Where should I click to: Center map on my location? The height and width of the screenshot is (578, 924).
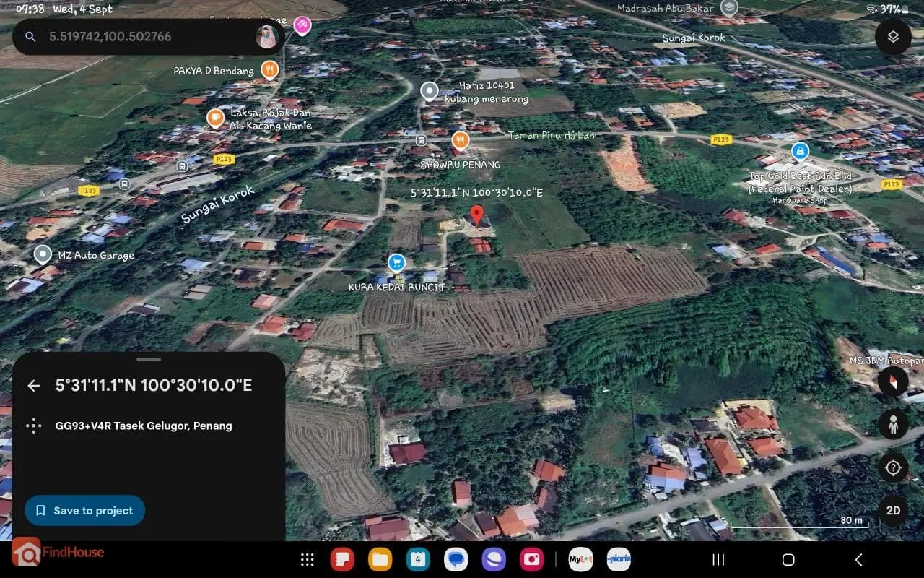click(893, 467)
